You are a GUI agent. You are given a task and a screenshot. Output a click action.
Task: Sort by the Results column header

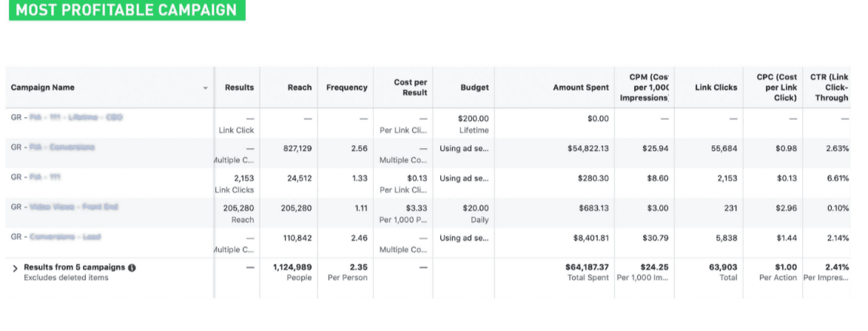coord(239,87)
